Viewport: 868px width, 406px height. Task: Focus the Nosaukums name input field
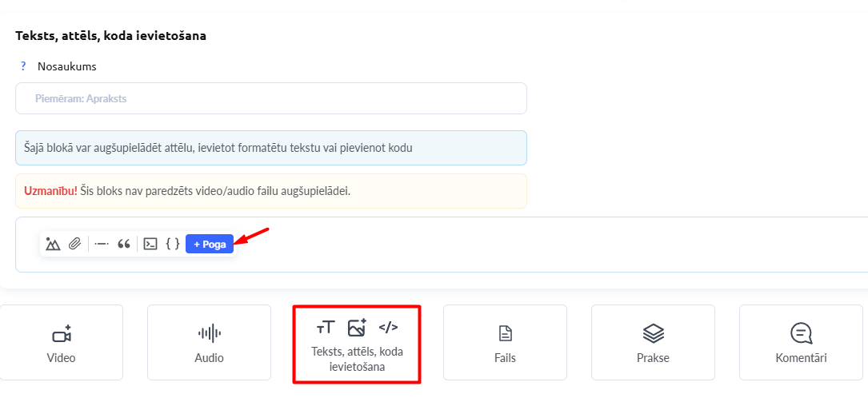coord(271,98)
